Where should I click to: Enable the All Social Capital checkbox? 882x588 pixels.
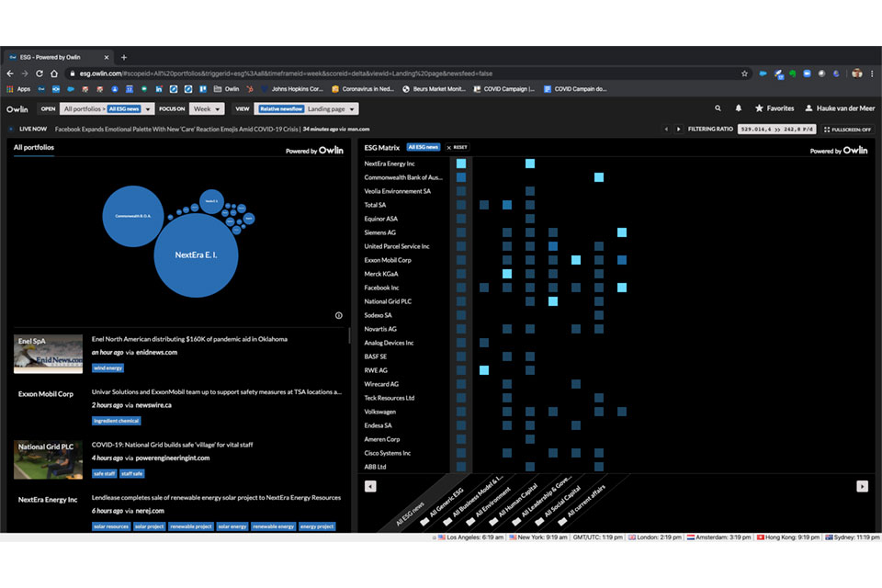coord(538,522)
